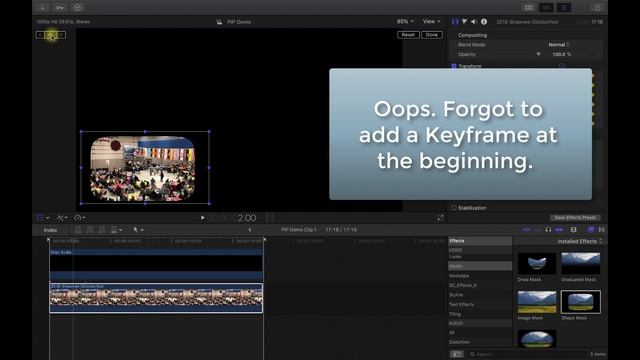Image resolution: width=640 pixels, height=360 pixels.
Task: Open the Blend Mode Normal dropdown
Action: pos(559,44)
